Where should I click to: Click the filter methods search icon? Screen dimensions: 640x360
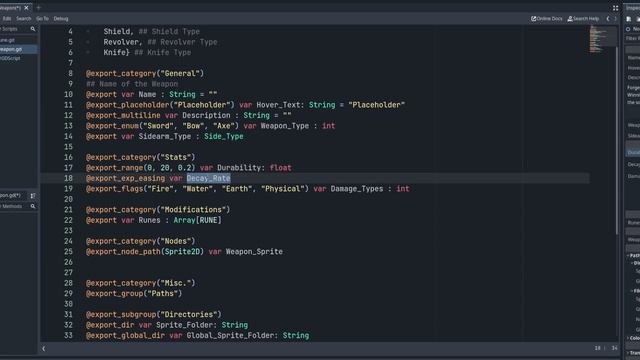pyautogui.click(x=33, y=207)
